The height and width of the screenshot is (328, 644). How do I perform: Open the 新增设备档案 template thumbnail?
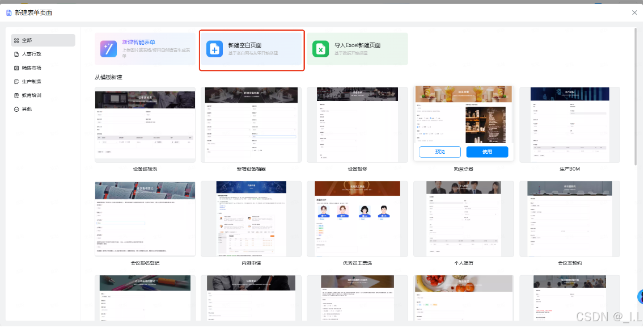click(251, 124)
